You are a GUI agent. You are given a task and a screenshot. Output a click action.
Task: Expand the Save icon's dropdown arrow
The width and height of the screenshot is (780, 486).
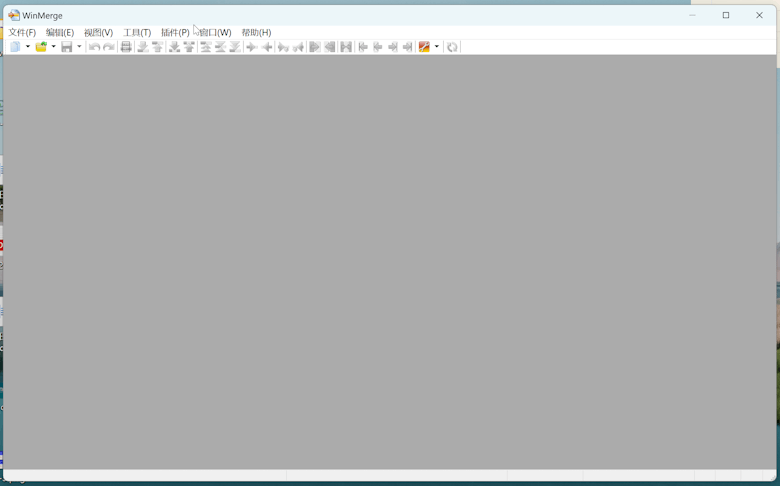click(79, 47)
